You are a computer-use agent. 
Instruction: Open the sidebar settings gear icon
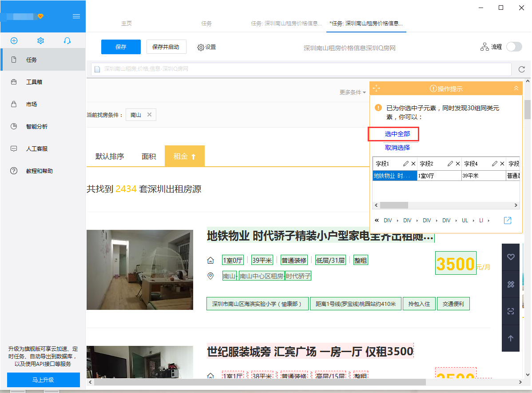tap(40, 41)
